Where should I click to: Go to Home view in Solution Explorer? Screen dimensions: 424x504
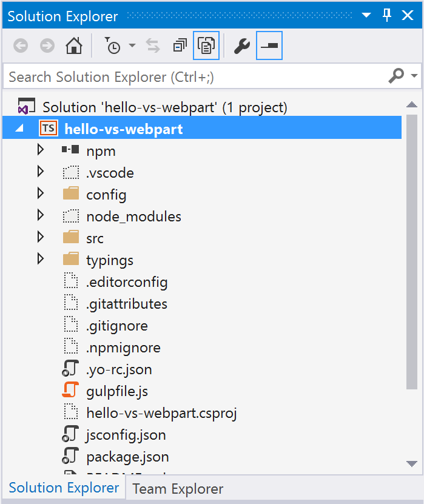click(x=74, y=45)
